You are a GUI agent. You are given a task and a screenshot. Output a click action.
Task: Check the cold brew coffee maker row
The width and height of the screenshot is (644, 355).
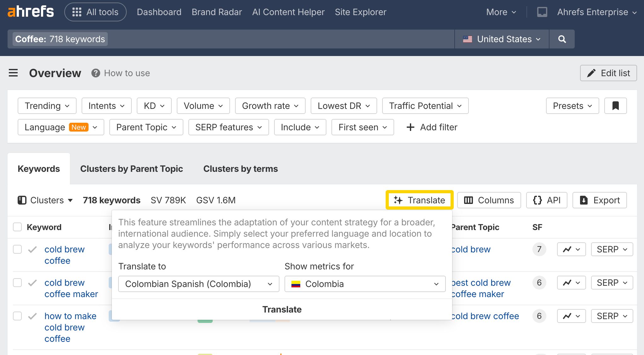(17, 283)
